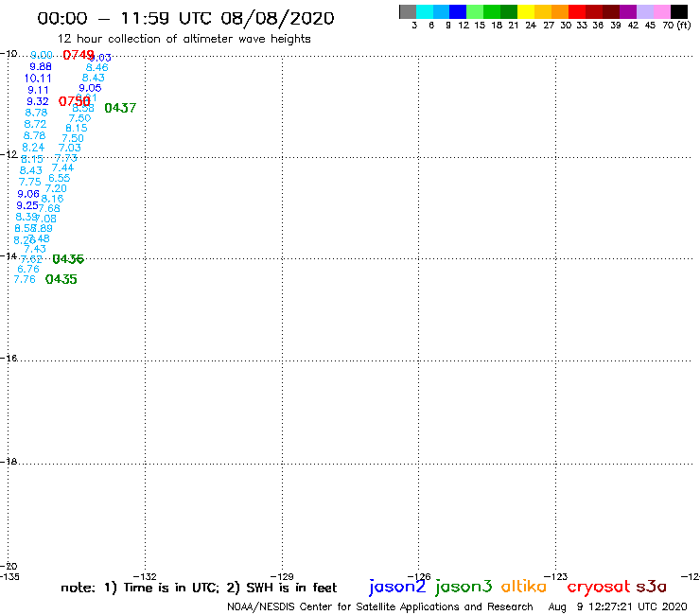Click the red time stamp "0750"
The width and height of the screenshot is (700, 615).
coord(74,101)
